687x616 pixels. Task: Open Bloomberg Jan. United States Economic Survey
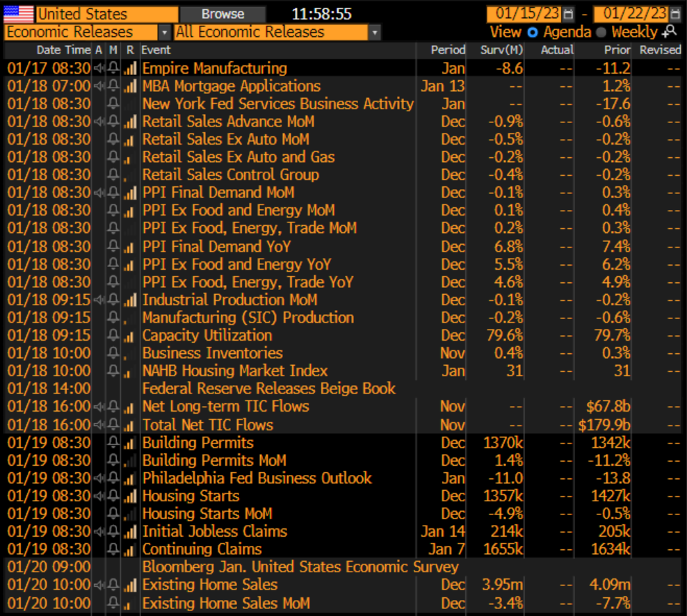[300, 567]
